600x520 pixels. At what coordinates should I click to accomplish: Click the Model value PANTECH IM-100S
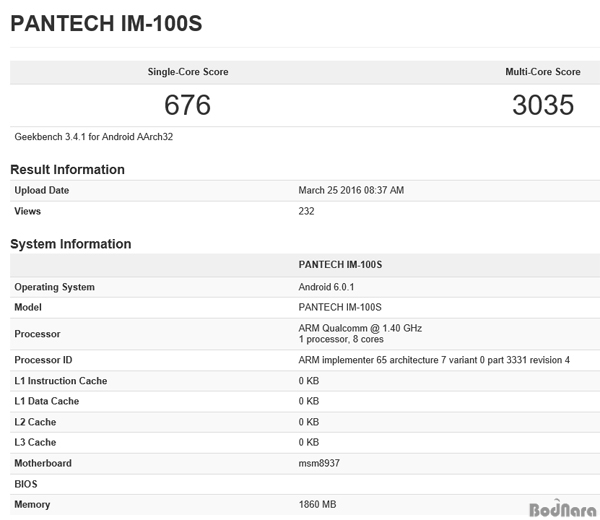click(340, 307)
